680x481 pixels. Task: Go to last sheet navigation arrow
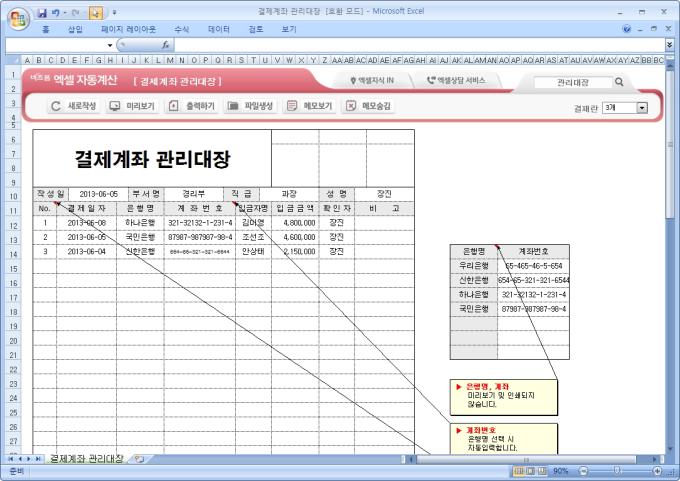tap(38, 458)
